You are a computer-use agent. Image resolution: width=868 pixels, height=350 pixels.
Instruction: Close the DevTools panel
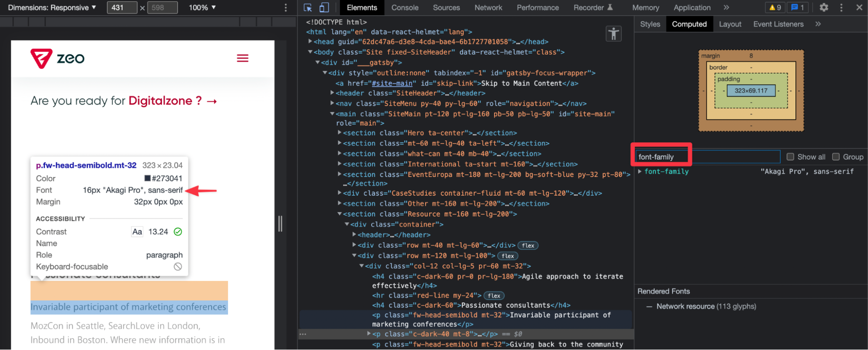point(859,7)
